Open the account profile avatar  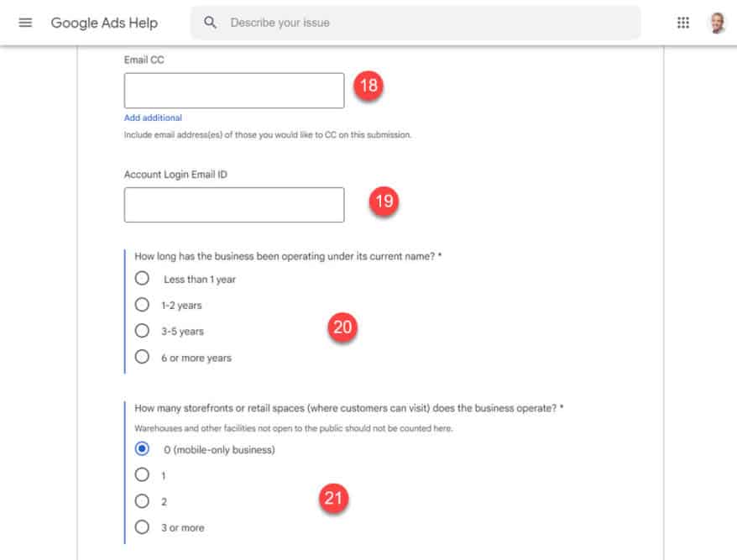[x=717, y=23]
